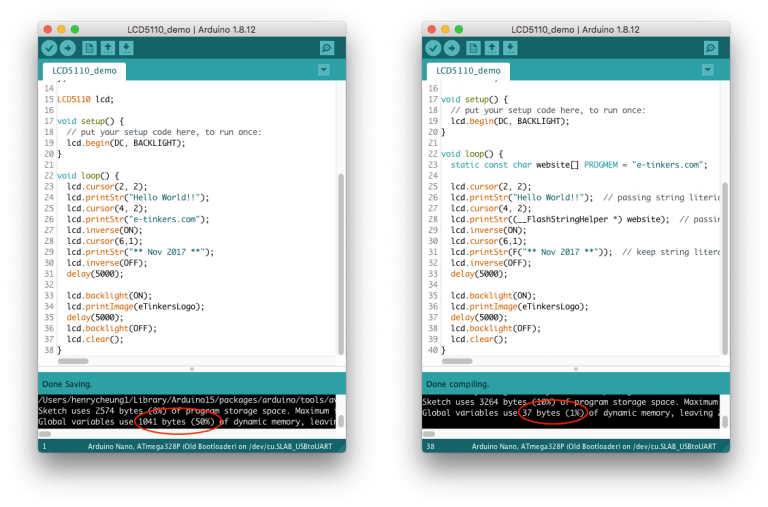Image resolution: width=768 pixels, height=507 pixels.
Task: Click line number '38' in right status bar
Action: click(x=431, y=446)
